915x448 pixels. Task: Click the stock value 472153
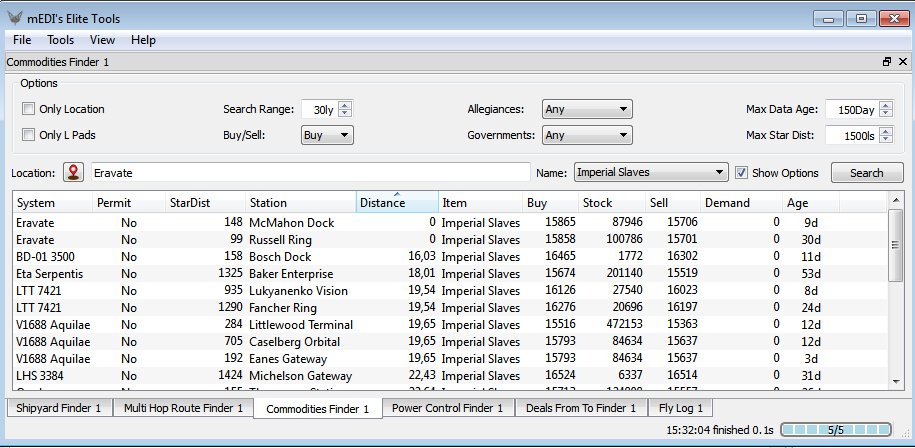point(623,324)
